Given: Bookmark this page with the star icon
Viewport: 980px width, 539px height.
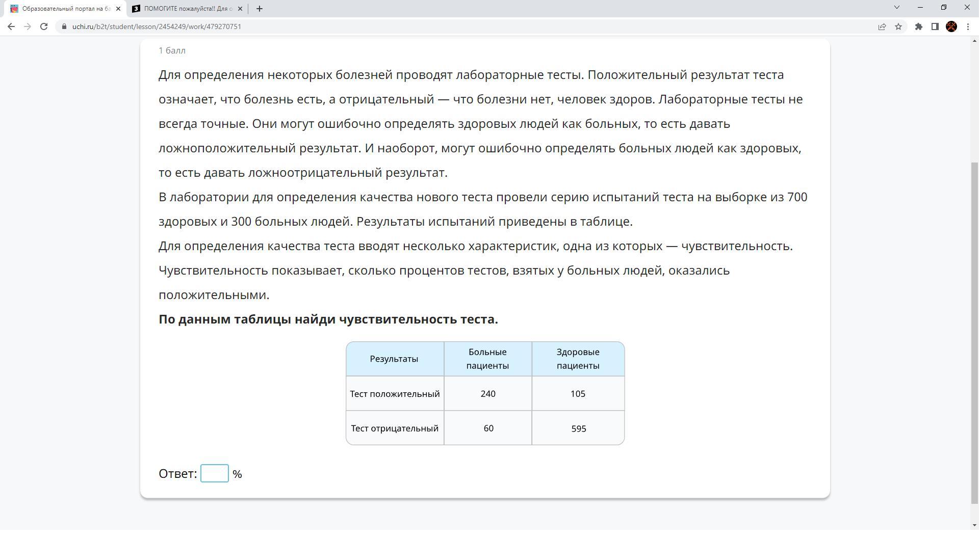Looking at the screenshot, I should [898, 26].
